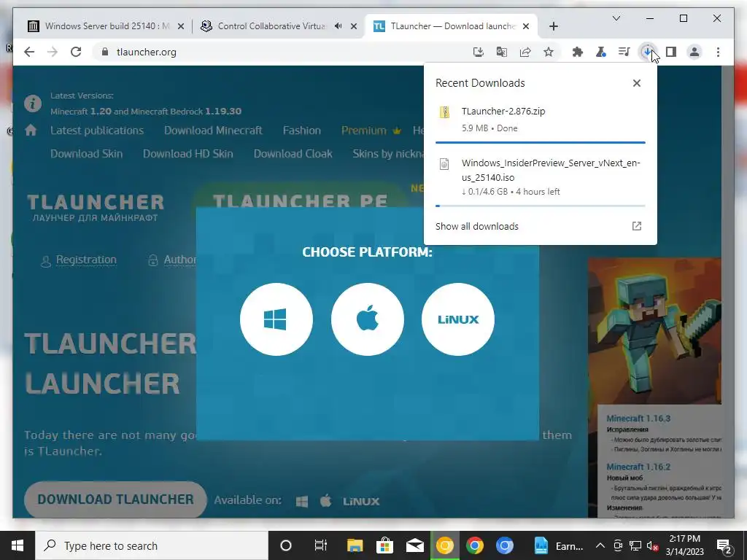Open the Fashion menu item
The width and height of the screenshot is (747, 560).
point(301,131)
